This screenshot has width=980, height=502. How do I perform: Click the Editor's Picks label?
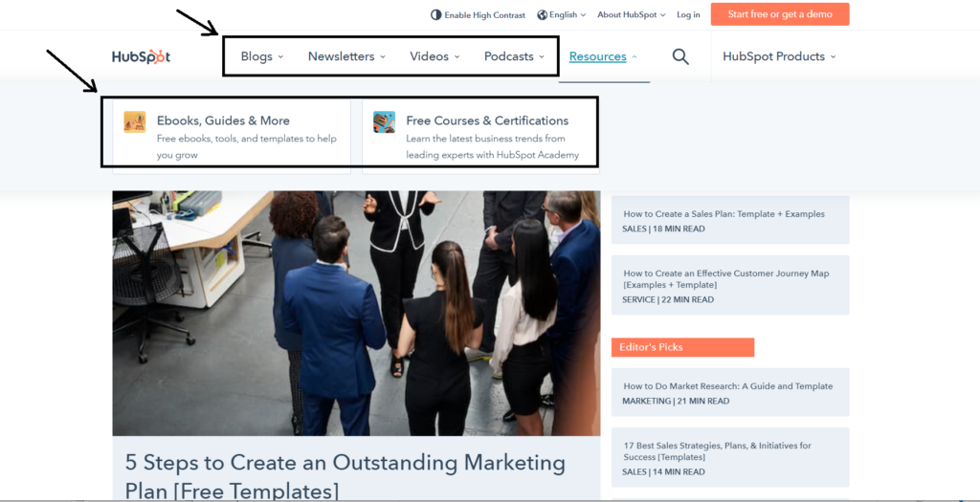[x=682, y=347]
